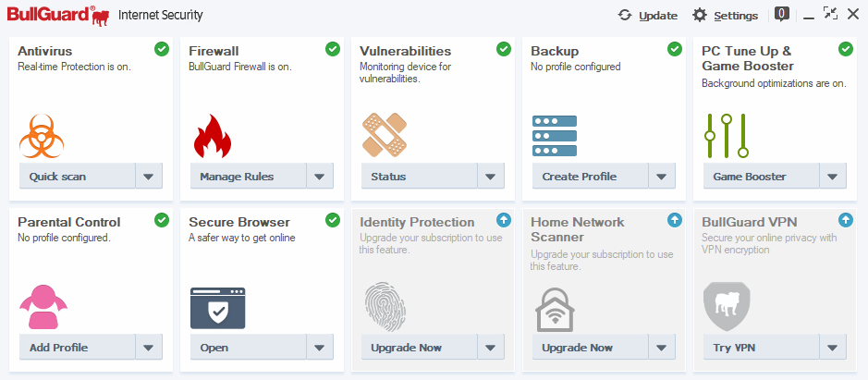Screen dimensions: 868x380
Task: Click the Secure Browser shield icon
Action: (217, 308)
